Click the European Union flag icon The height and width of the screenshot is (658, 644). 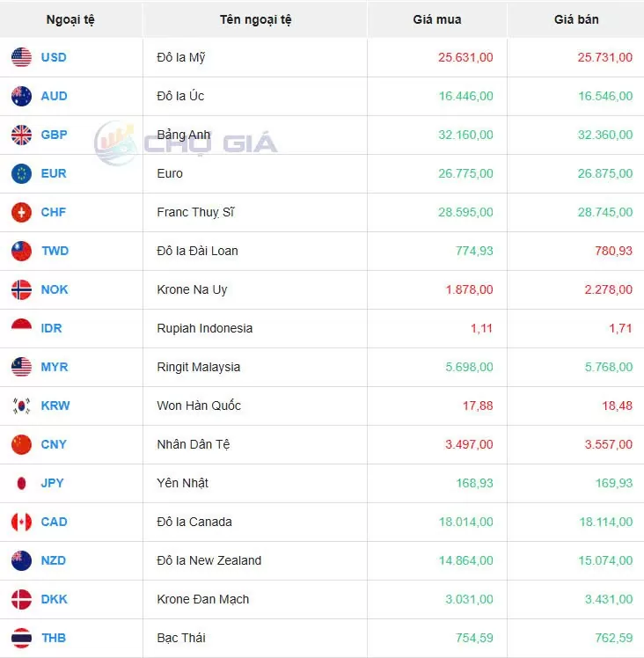pyautogui.click(x=22, y=174)
